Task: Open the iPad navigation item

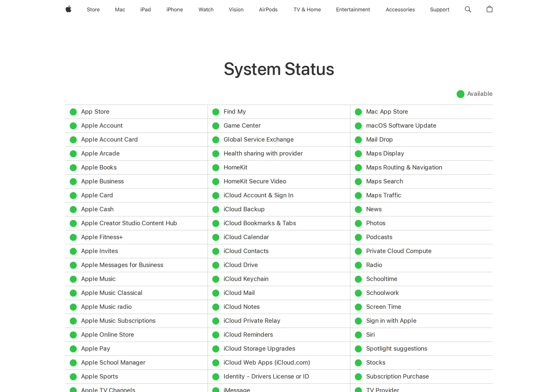Action: [x=145, y=10]
